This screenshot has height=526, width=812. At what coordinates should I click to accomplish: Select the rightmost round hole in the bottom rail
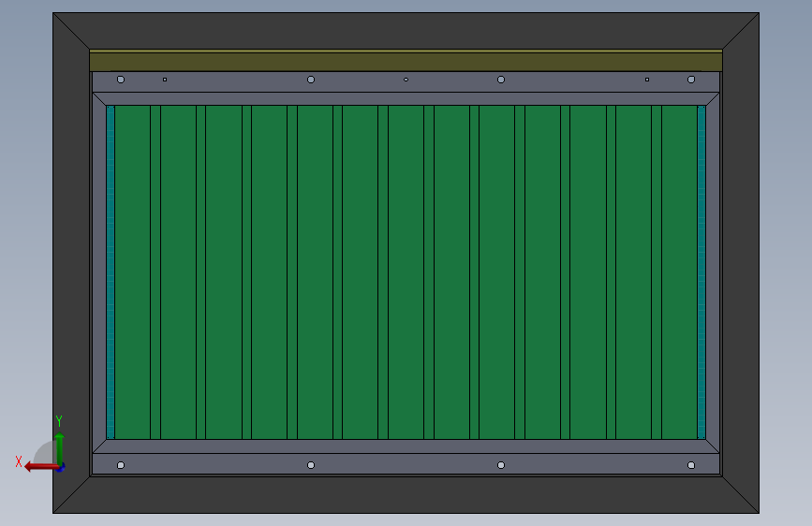click(691, 465)
